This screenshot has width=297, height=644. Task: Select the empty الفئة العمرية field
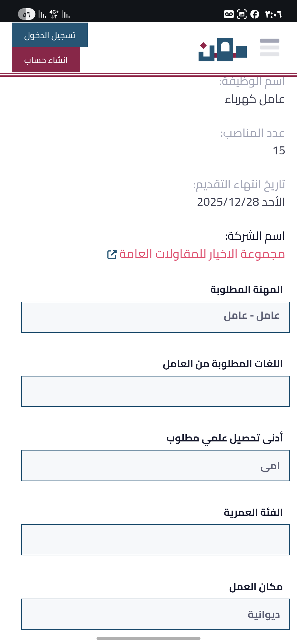(155, 540)
